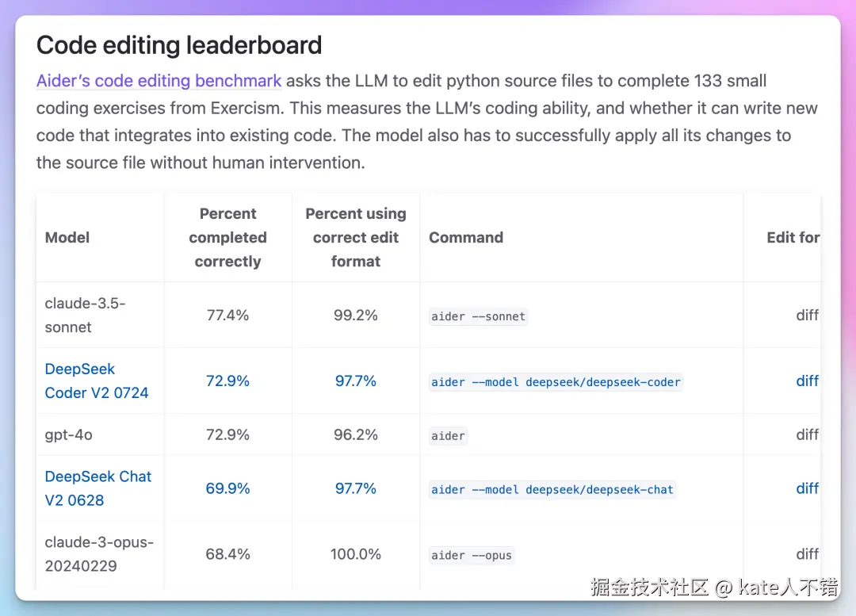Click the Command column header
856x616 pixels.
(466, 237)
